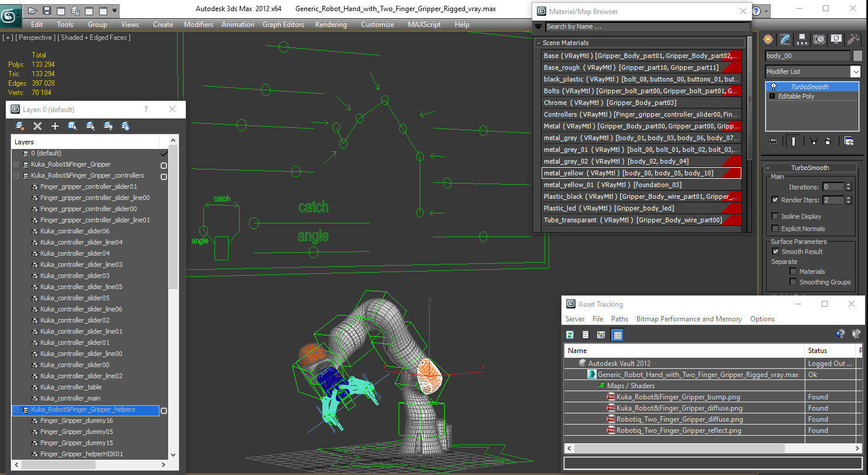Enable Explicit Normals checkbox
The width and height of the screenshot is (868, 475).
[x=775, y=229]
